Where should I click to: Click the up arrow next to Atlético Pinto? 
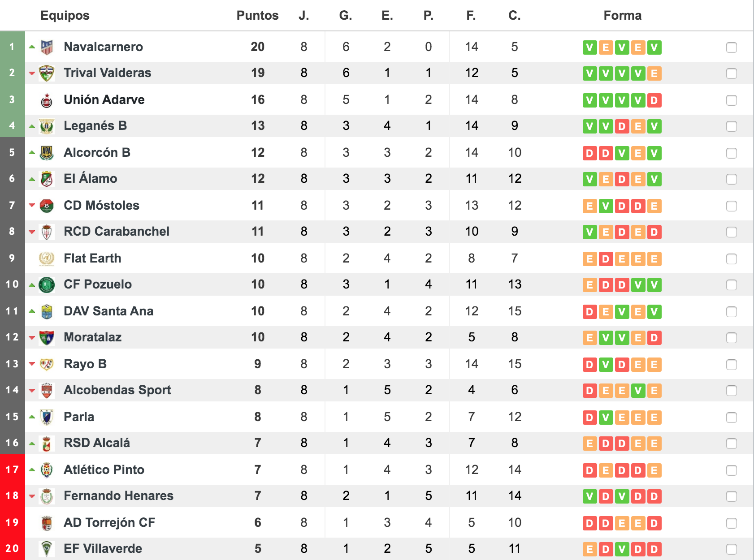32,470
